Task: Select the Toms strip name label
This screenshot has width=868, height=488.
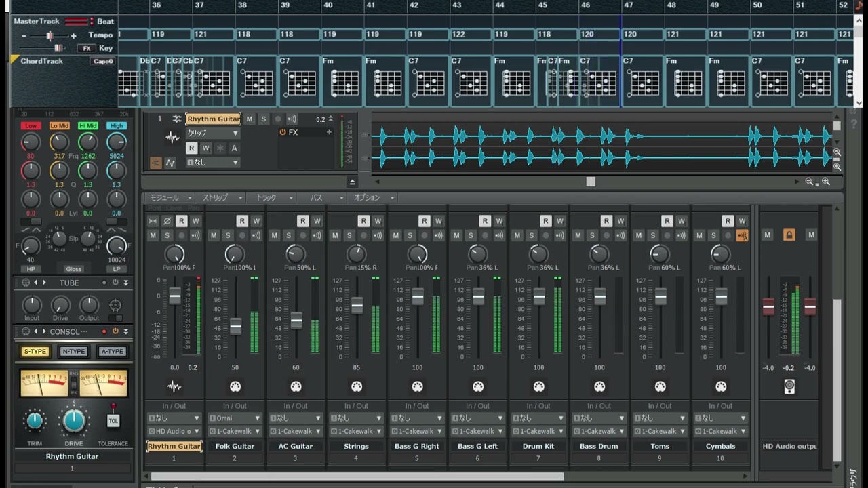Action: (x=660, y=446)
